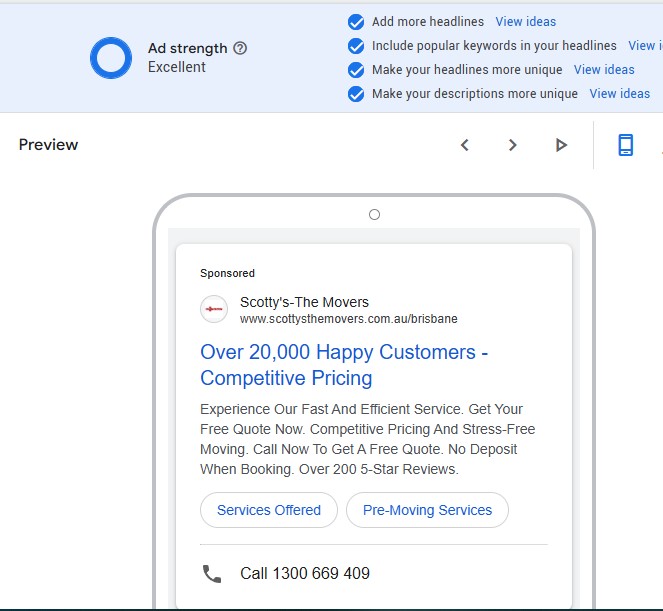663x611 pixels.
Task: Click checkmark for Make descriptions more unique
Action: coord(356,94)
